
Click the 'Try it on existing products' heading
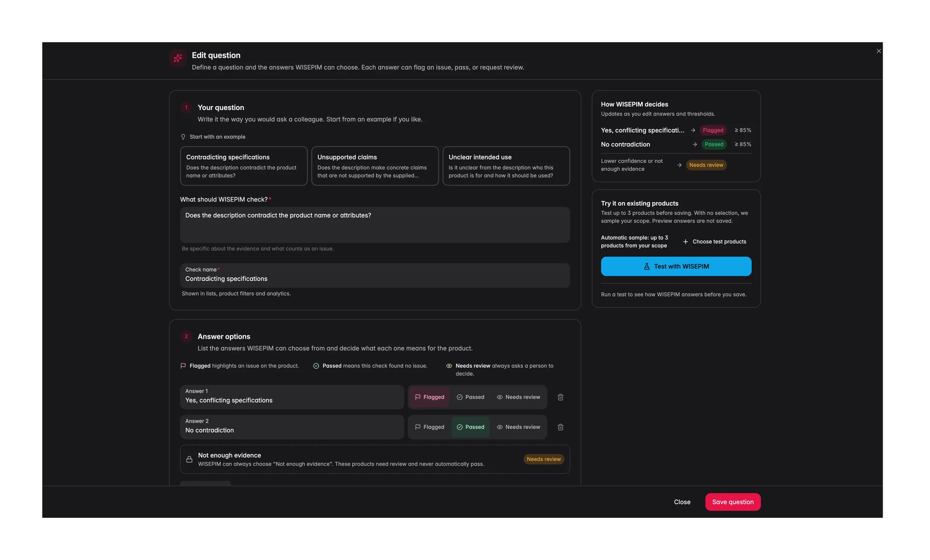[x=639, y=203]
